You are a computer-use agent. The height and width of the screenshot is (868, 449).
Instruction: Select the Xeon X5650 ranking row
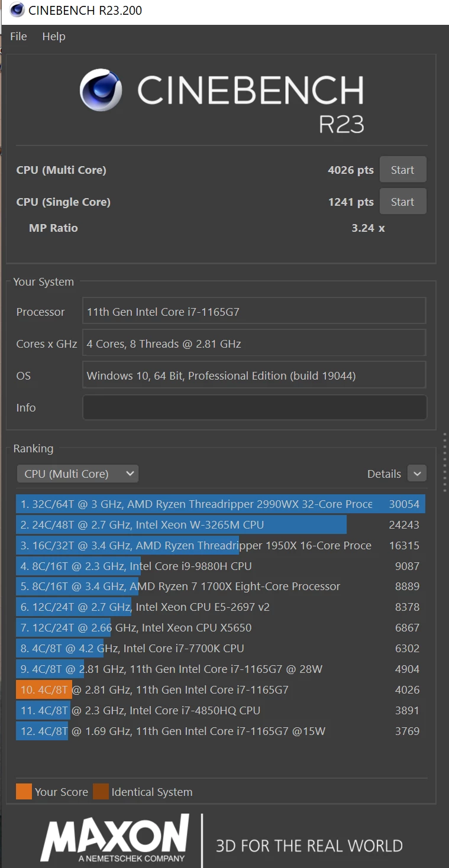click(x=220, y=628)
